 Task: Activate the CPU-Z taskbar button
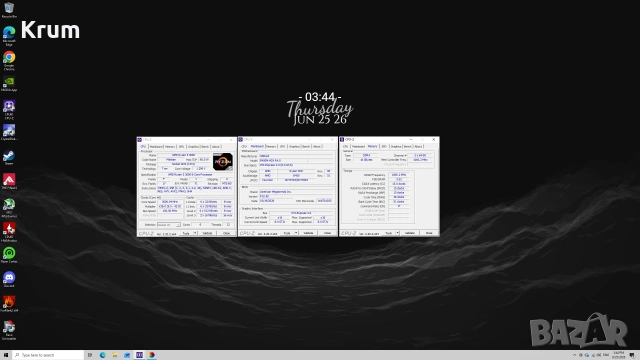139,355
